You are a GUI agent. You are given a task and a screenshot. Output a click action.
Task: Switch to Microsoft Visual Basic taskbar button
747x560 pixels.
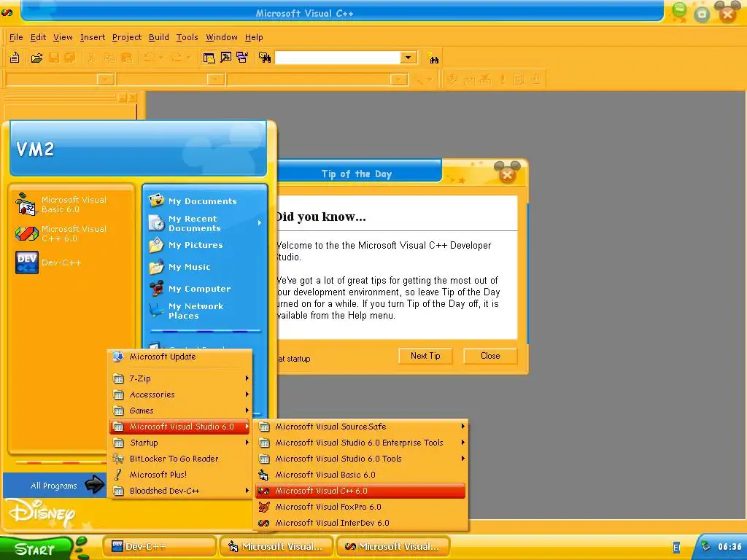pyautogui.click(x=276, y=547)
